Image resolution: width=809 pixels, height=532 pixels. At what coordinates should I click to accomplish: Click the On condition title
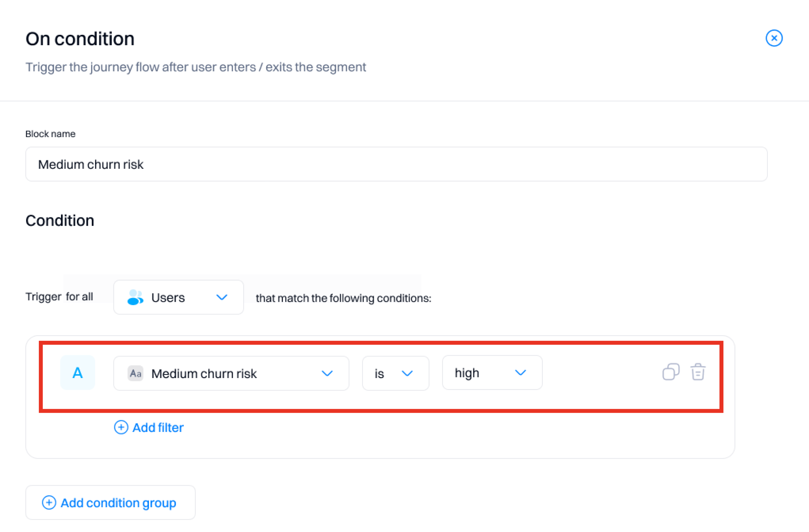point(80,39)
